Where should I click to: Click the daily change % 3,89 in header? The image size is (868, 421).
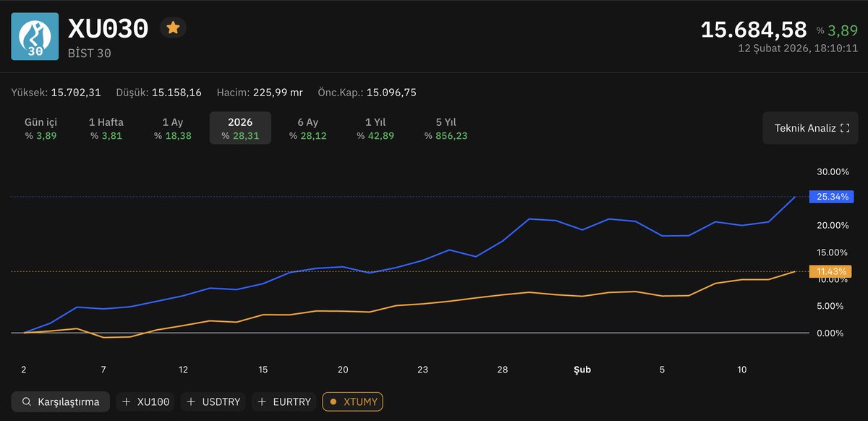click(x=837, y=30)
